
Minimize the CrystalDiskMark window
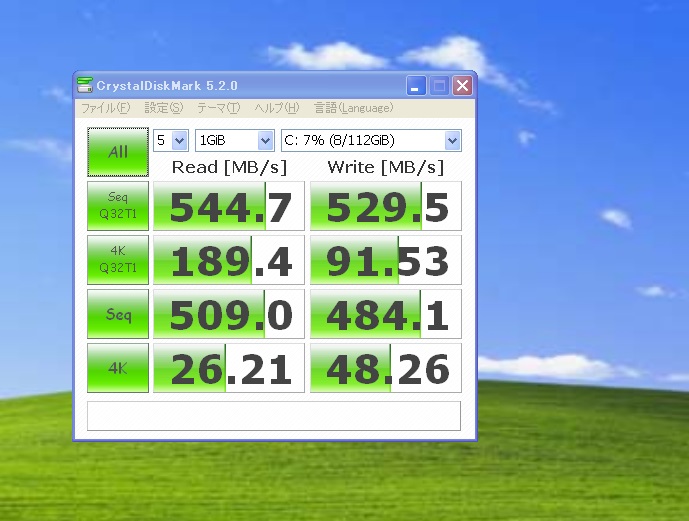click(416, 86)
